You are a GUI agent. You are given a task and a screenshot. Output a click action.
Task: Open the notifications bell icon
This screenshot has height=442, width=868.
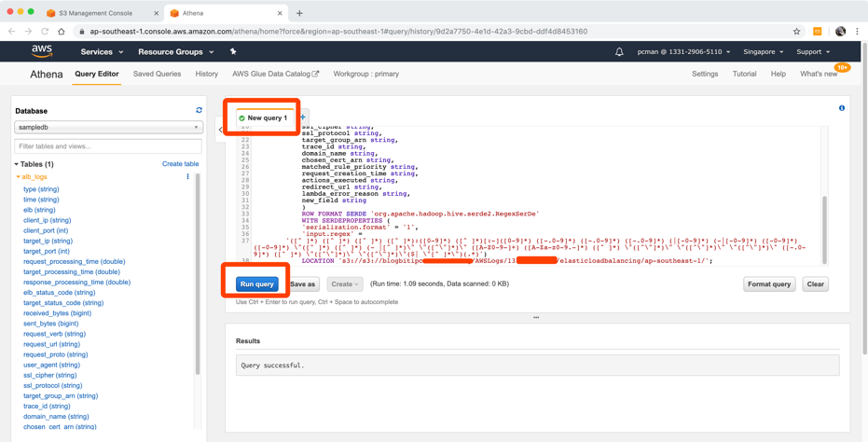619,51
